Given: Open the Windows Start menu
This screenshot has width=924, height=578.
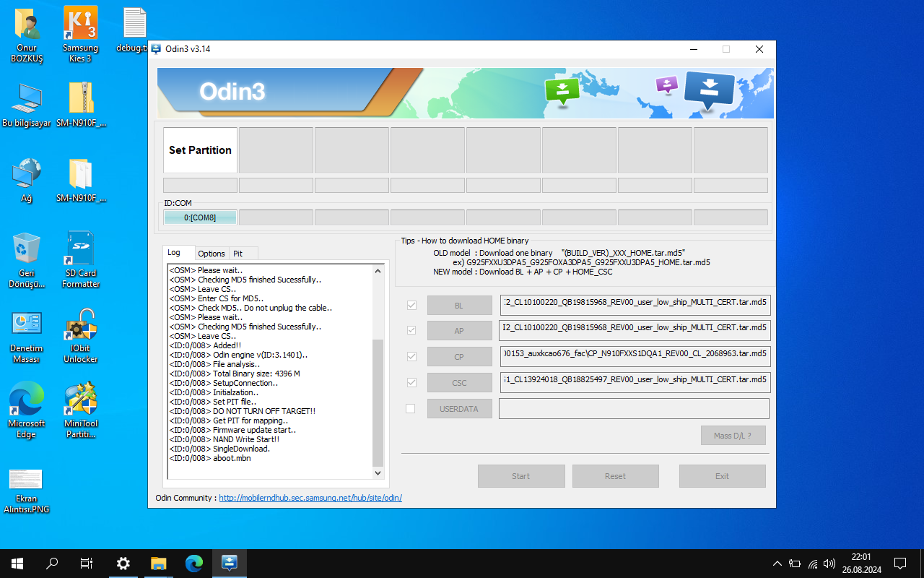Looking at the screenshot, I should coord(17,564).
